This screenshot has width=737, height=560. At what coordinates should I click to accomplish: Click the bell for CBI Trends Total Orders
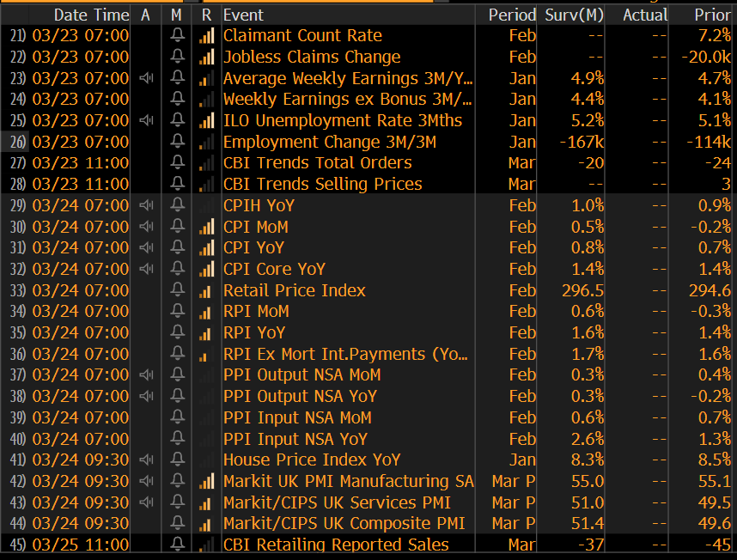(177, 162)
